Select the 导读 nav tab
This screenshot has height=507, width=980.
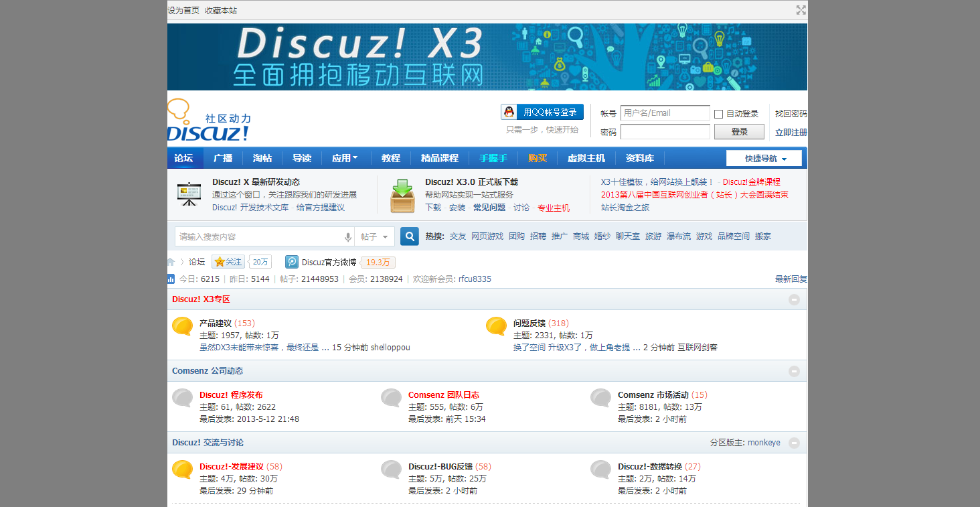click(302, 158)
